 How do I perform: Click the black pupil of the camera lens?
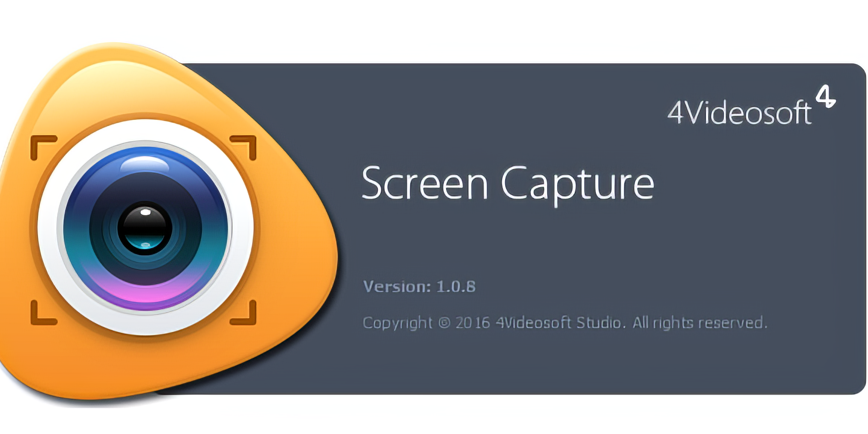[145, 228]
